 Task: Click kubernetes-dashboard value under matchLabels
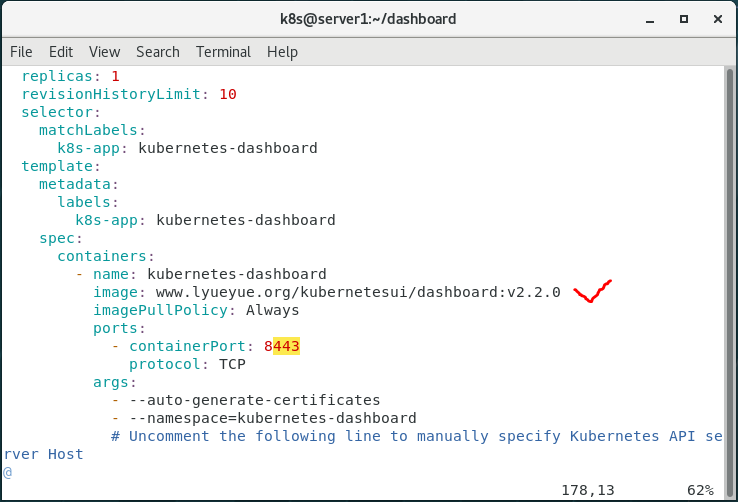point(228,148)
